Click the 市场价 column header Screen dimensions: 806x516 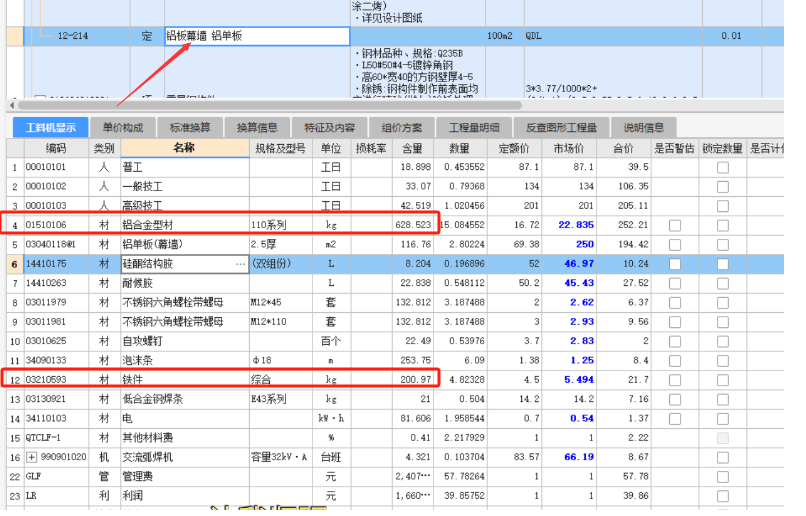(569, 148)
